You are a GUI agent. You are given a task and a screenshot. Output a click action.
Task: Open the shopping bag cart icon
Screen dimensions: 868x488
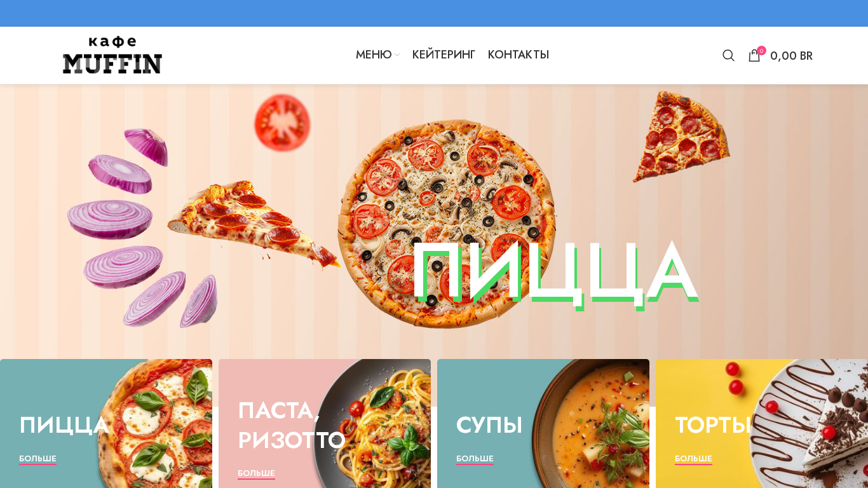point(754,56)
